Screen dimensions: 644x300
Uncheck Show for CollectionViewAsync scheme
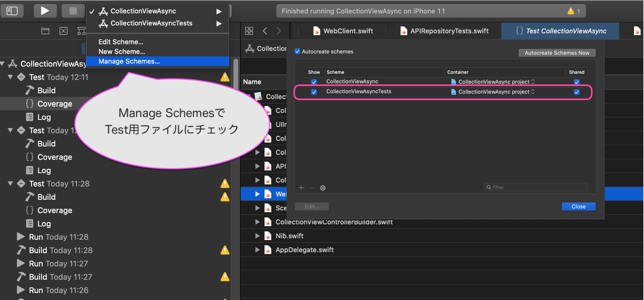314,82
